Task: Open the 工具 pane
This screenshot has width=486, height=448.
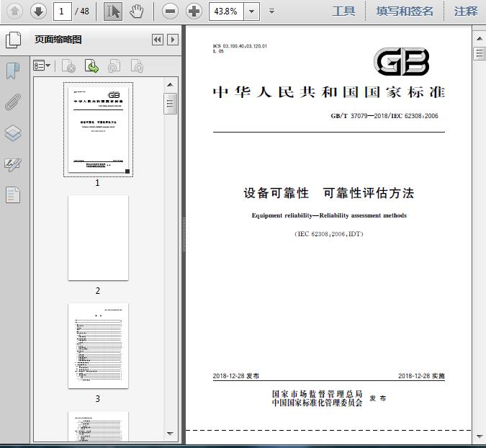Action: pos(343,11)
